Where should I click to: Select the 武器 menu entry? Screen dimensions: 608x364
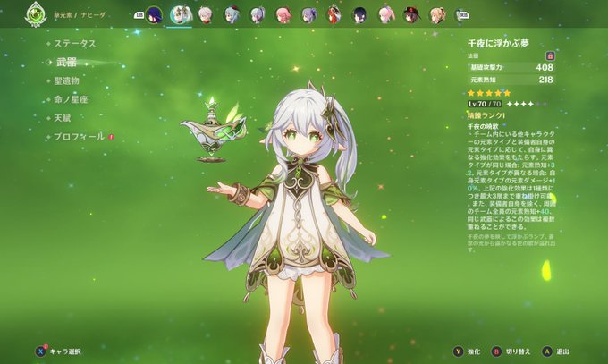(66, 62)
